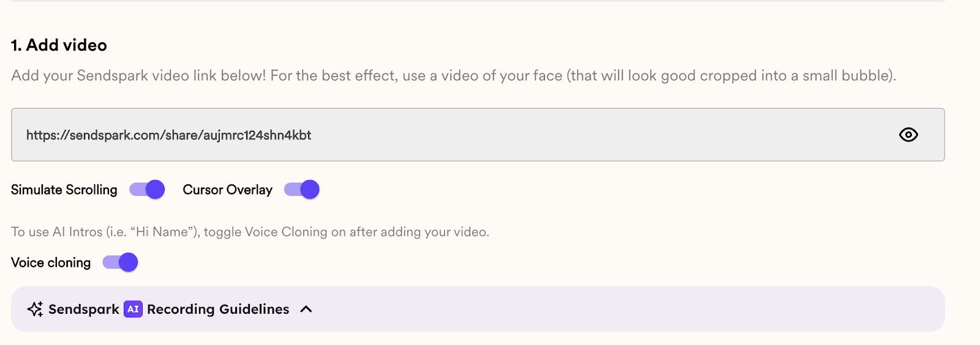Toggle the Voice cloning switch

coord(120,262)
